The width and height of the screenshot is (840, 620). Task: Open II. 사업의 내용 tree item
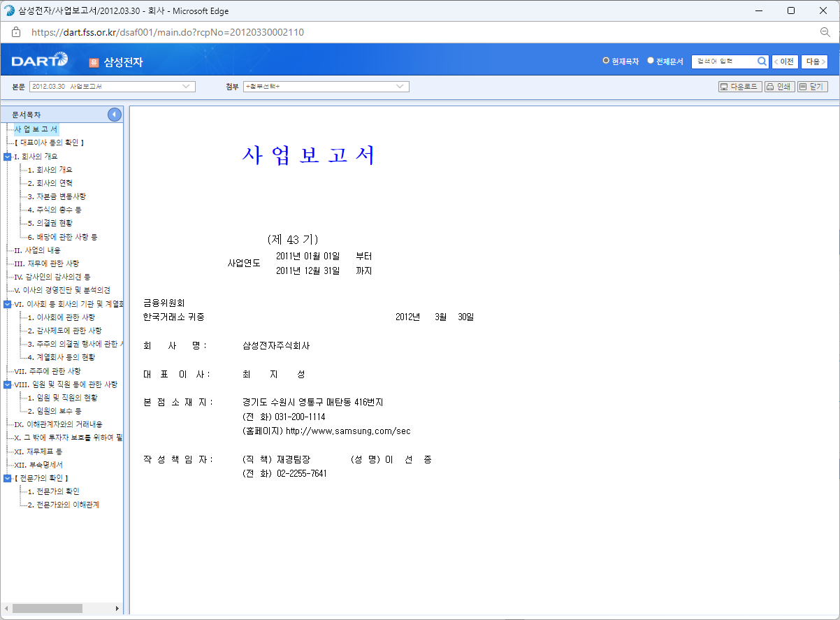tap(37, 250)
